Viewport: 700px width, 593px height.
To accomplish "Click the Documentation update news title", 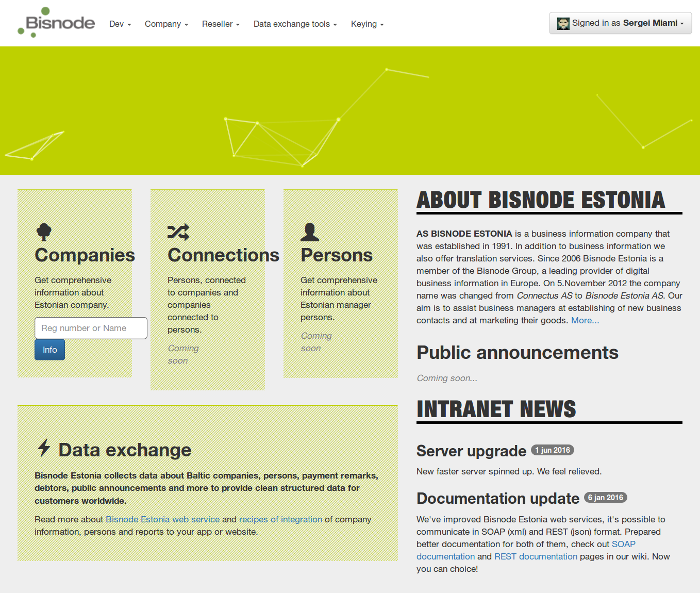I will click(x=498, y=498).
